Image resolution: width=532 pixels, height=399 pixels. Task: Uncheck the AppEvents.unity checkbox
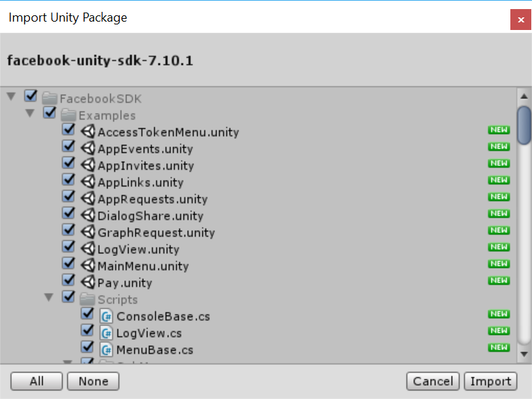[68, 146]
